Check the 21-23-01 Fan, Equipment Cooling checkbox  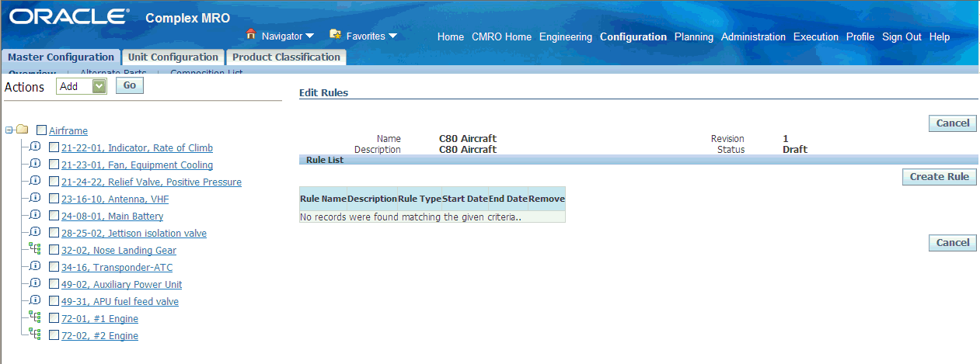tap(54, 165)
